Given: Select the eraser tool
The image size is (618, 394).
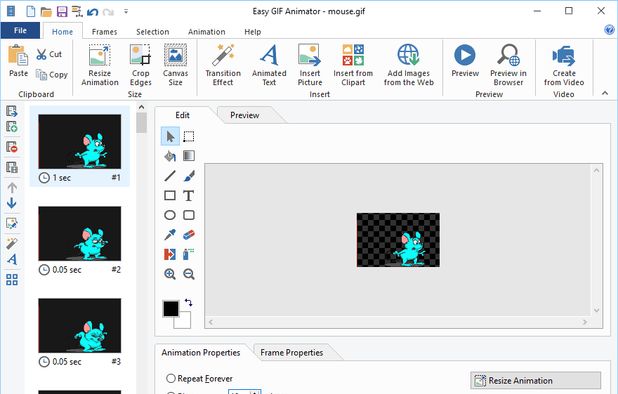Looking at the screenshot, I should 189,235.
